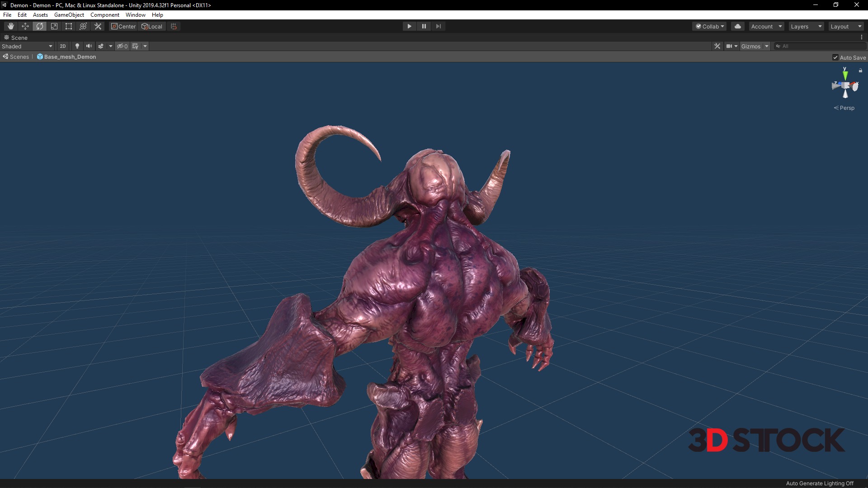Open the Gizmos dropdown arrow
The width and height of the screenshot is (868, 488).
point(767,46)
